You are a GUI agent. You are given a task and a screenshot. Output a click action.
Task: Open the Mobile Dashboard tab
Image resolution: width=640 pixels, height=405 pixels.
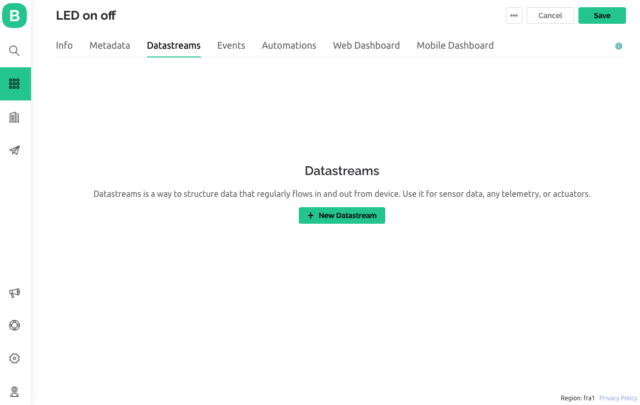tap(455, 46)
